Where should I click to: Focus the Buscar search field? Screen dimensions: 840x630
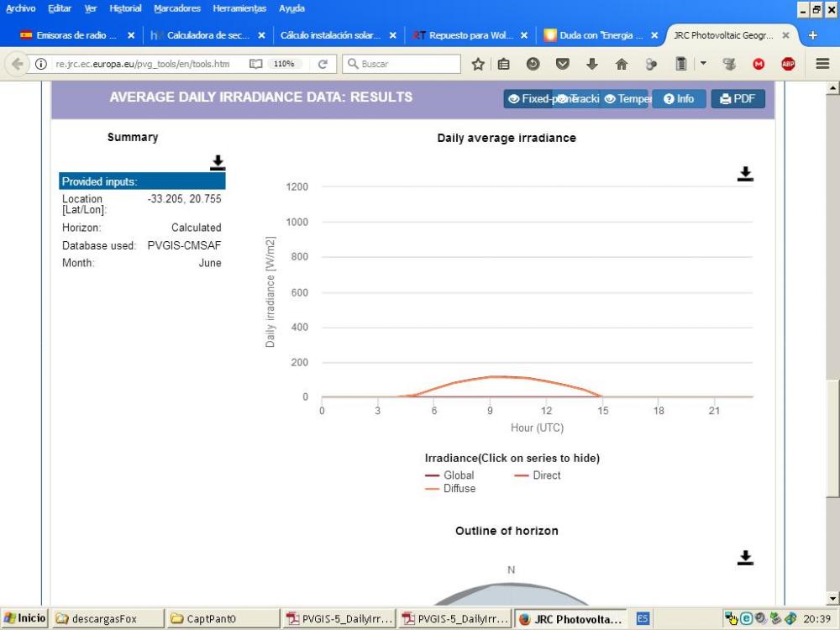point(402,64)
